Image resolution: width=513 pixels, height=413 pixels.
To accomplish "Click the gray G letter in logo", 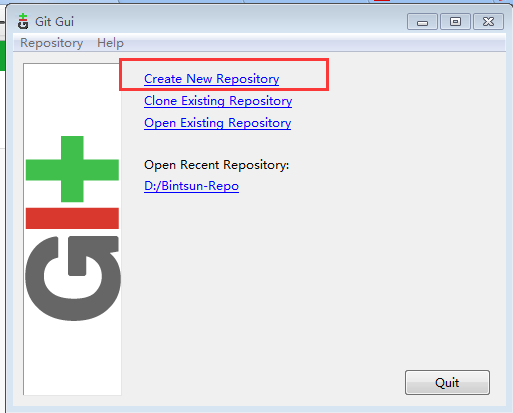I will tap(73, 278).
